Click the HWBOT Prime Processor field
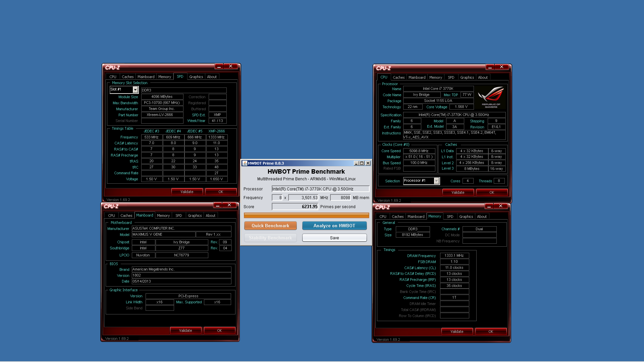 click(320, 189)
